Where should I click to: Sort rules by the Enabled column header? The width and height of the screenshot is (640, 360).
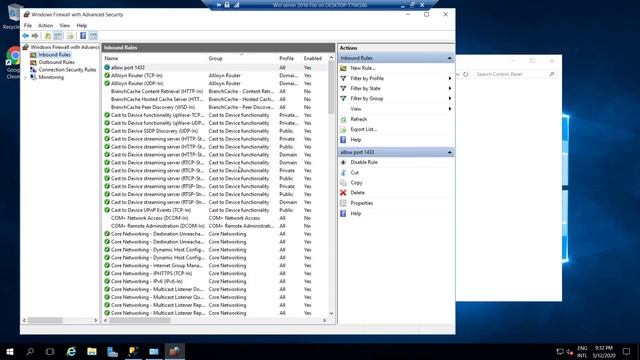pos(314,59)
